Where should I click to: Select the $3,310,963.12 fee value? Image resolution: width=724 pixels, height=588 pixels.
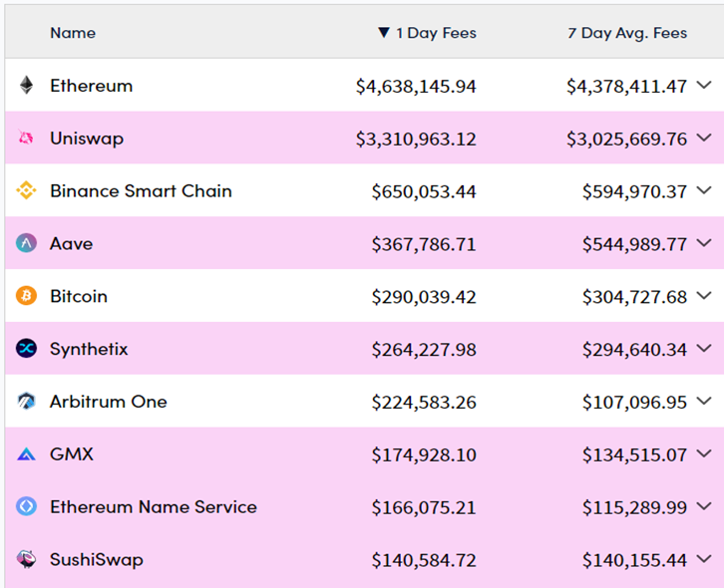tap(416, 139)
